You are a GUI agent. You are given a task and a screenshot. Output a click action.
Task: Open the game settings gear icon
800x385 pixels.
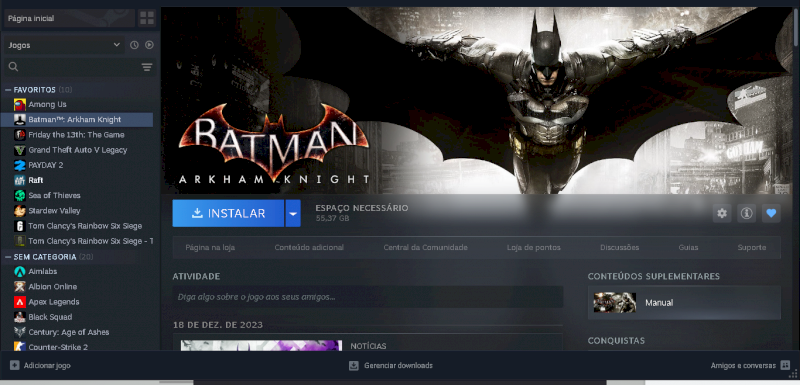tap(722, 213)
